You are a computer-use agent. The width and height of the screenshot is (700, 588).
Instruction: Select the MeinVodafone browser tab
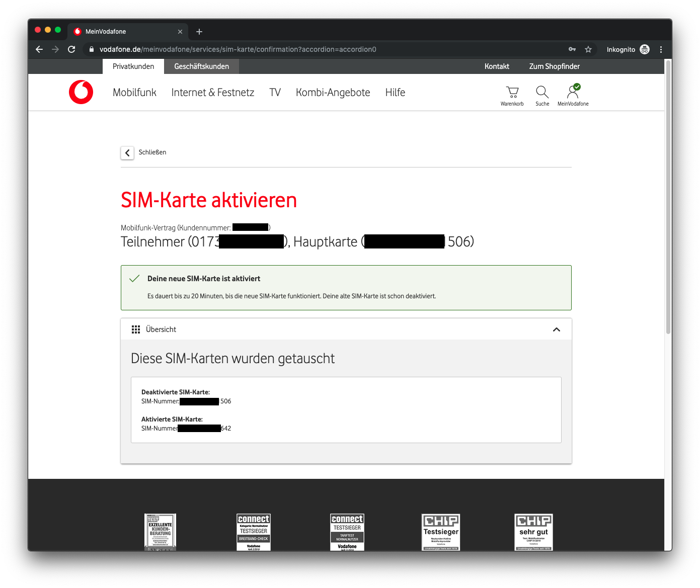[x=127, y=32]
